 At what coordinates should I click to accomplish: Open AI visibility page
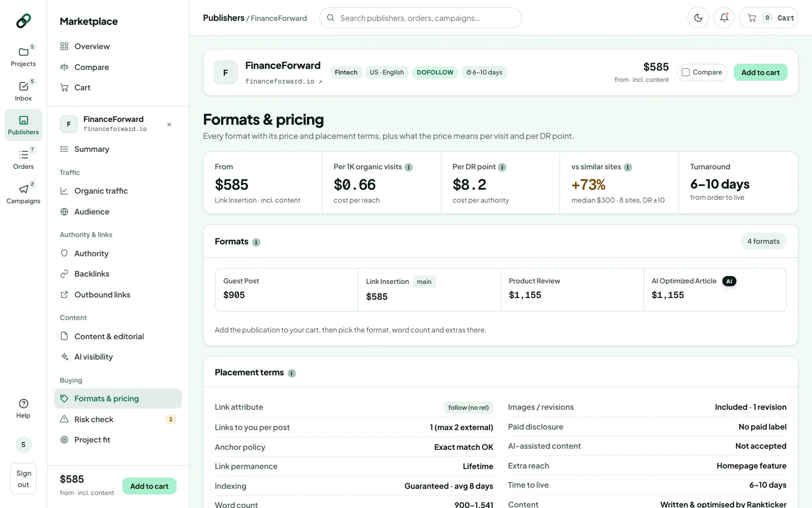118,357
